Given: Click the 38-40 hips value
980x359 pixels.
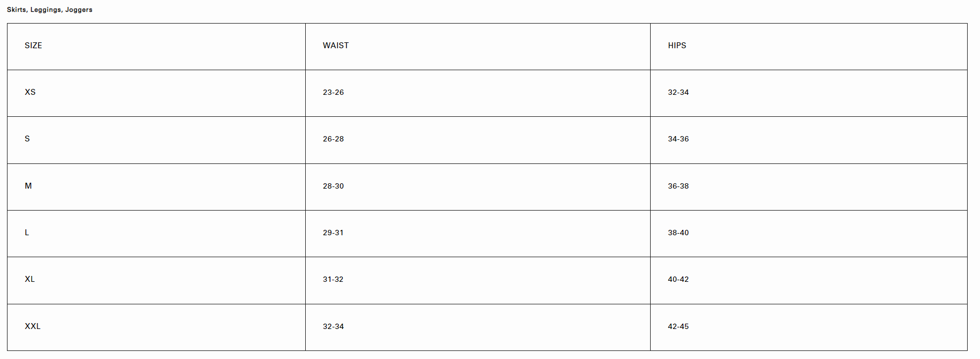Looking at the screenshot, I should pyautogui.click(x=678, y=233).
